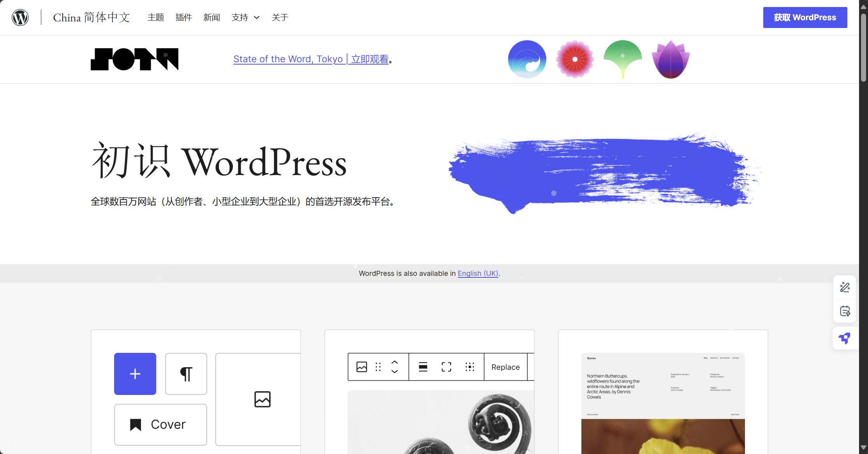Click the block mover up arrow

coord(394,362)
